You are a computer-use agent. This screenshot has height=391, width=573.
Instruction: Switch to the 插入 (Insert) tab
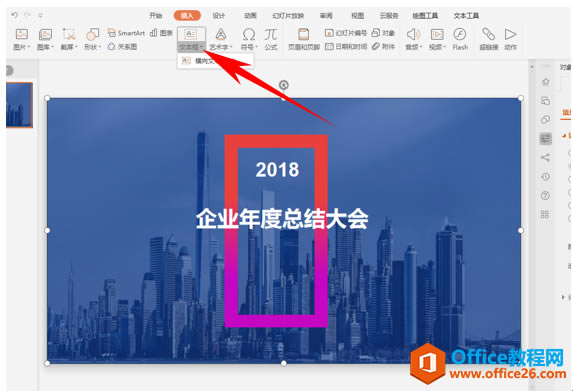tap(187, 15)
